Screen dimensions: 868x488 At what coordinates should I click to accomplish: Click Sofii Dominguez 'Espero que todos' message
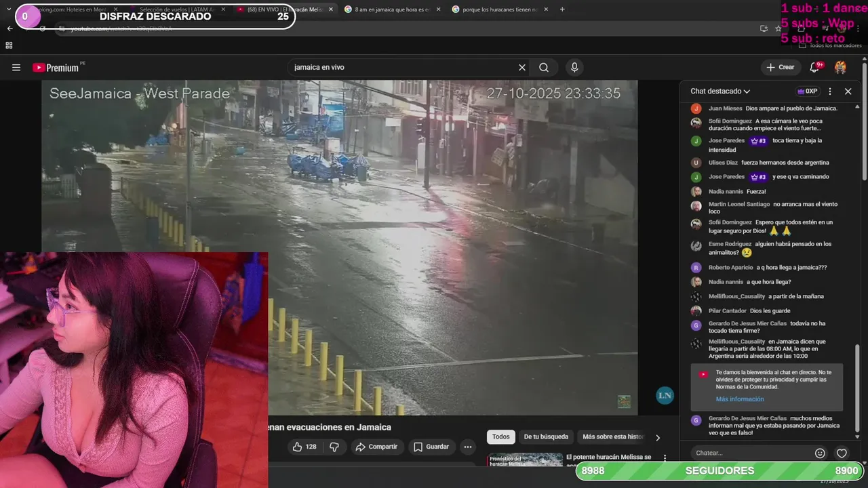(770, 226)
